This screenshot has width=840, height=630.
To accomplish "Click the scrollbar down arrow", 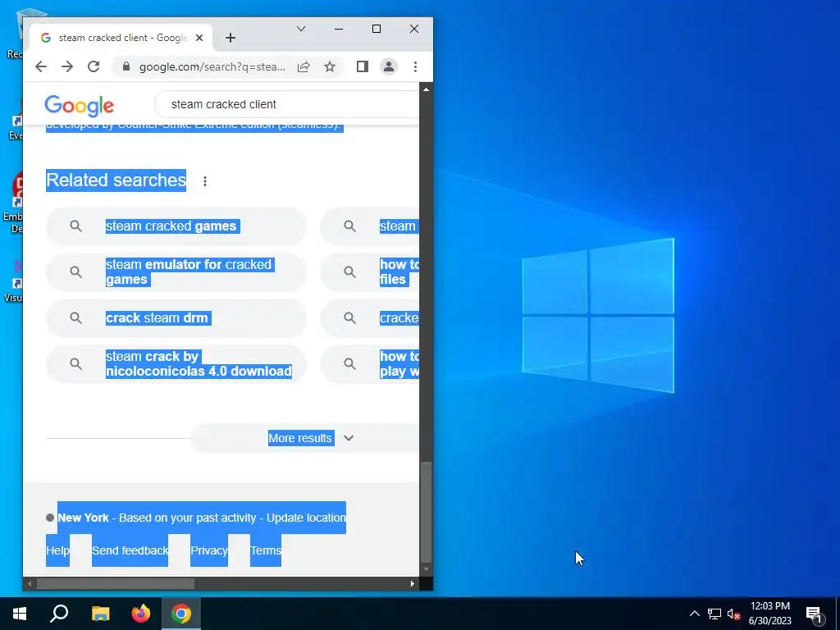I will (x=426, y=569).
